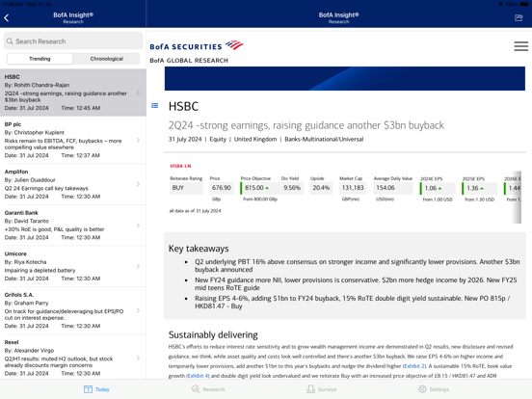Click the 131,183 market cap value
Viewport: 532px width, 399px height.
pos(353,188)
